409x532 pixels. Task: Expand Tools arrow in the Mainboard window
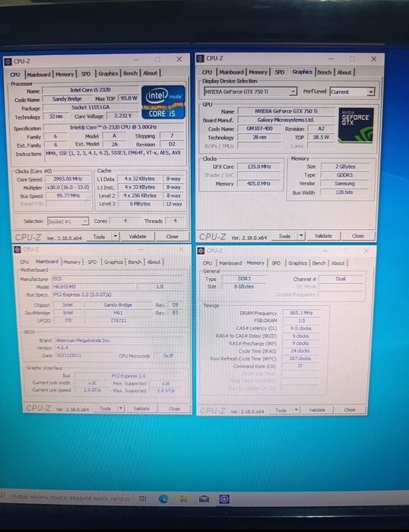[121, 408]
